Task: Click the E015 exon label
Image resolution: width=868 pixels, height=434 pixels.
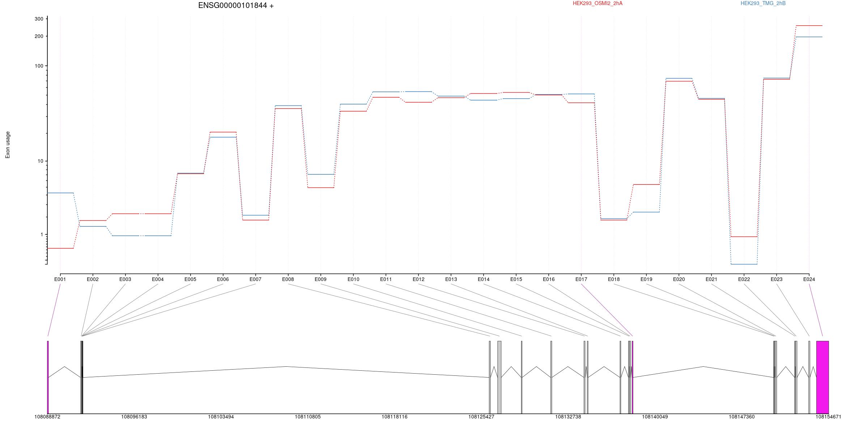Action: click(x=516, y=279)
